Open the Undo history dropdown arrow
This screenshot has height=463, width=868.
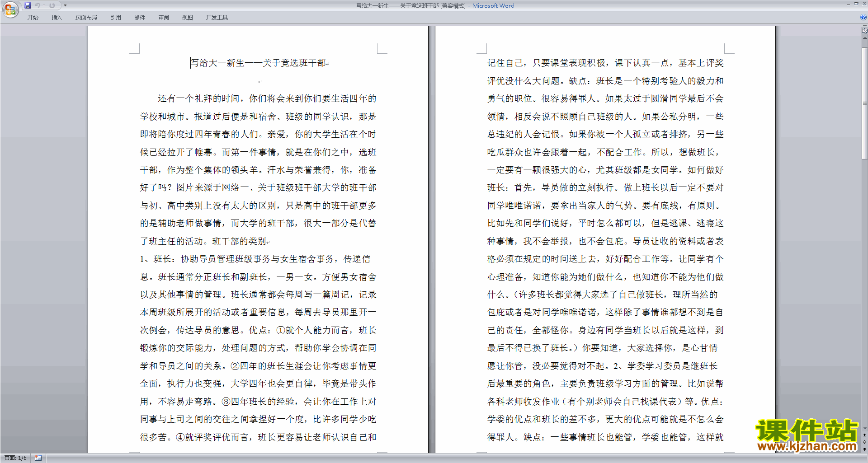(44, 5)
